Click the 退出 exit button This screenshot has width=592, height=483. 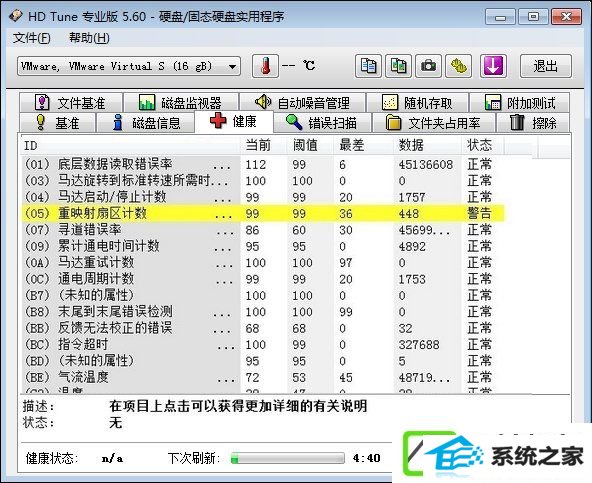tap(546, 66)
